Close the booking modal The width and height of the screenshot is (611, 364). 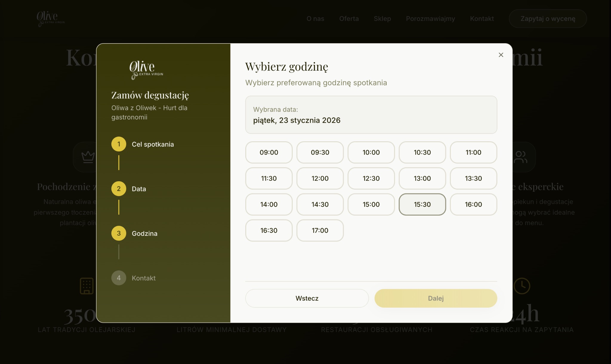[x=501, y=55]
